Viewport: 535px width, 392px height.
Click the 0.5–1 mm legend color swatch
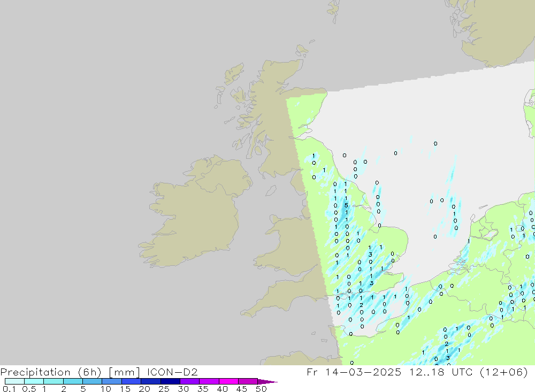click(34, 381)
